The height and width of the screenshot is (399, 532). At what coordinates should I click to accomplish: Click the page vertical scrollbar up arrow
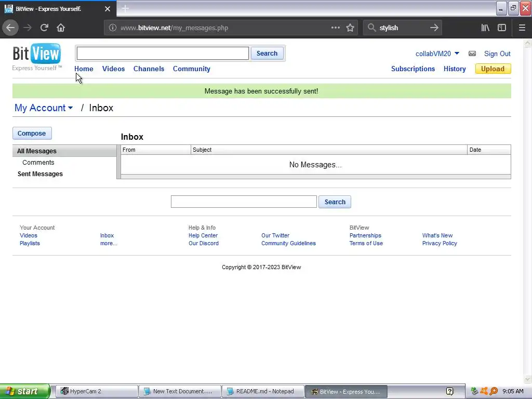tap(527, 43)
